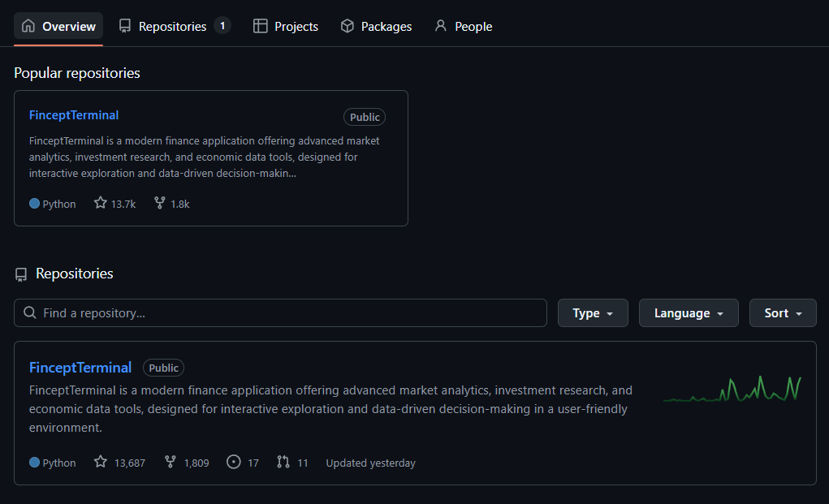Click the green commit activity sparkline
The image size is (829, 504).
[x=732, y=389]
